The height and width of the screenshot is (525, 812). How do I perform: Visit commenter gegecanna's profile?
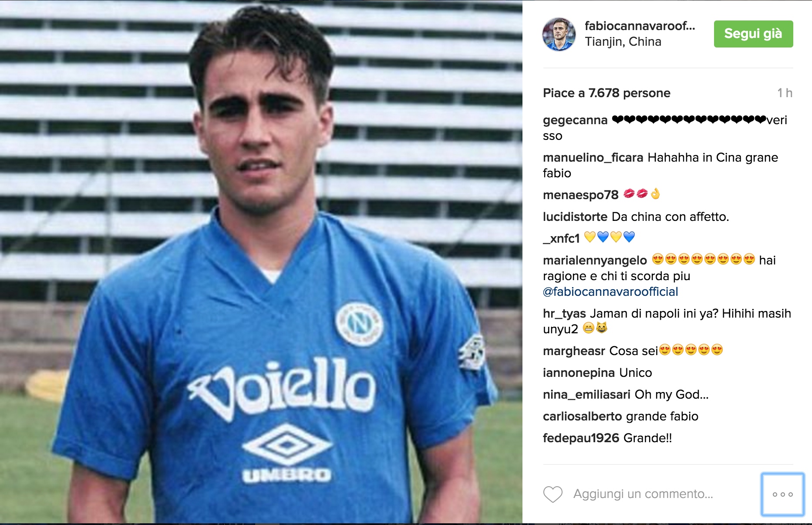click(x=575, y=120)
